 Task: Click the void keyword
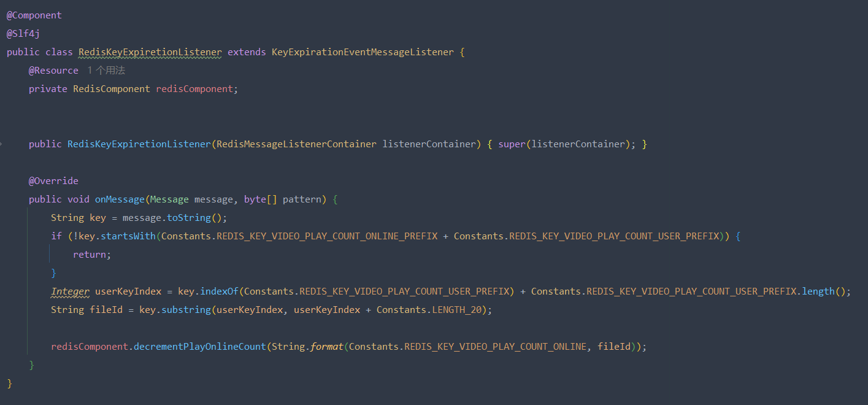pos(79,199)
